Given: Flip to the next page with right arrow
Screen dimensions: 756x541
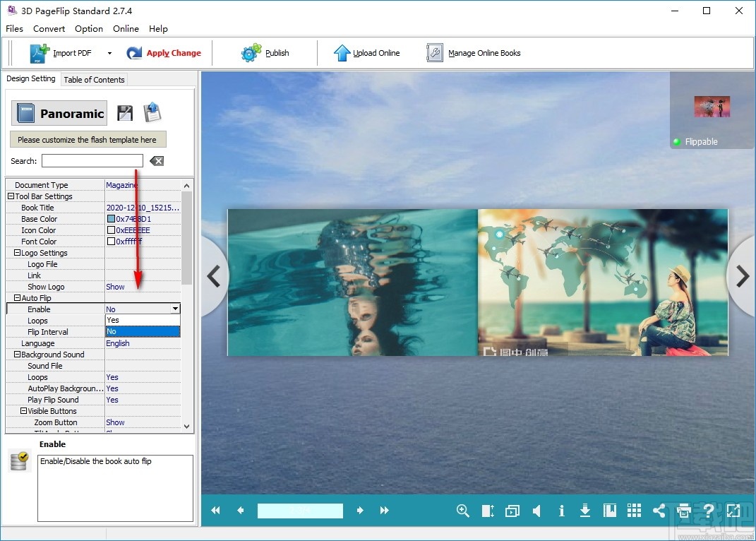Looking at the screenshot, I should (743, 277).
